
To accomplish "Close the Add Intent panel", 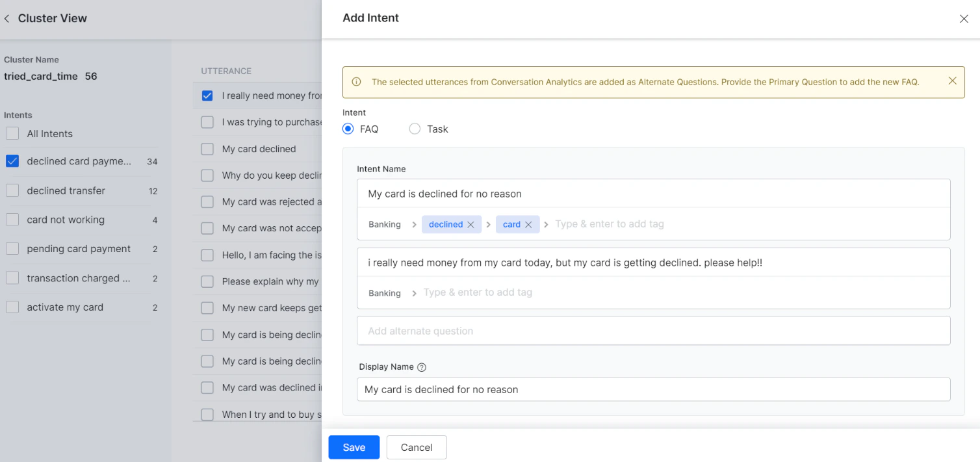I will (964, 19).
